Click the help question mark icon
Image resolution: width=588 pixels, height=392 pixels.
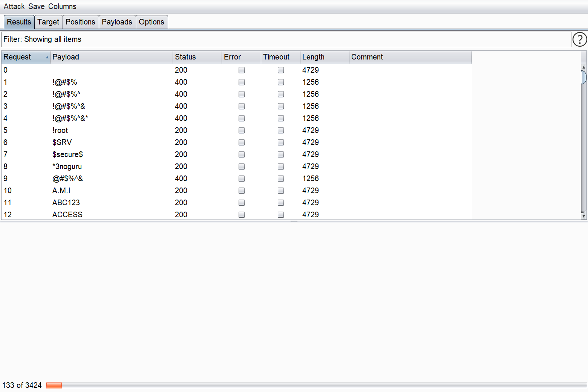tap(579, 39)
